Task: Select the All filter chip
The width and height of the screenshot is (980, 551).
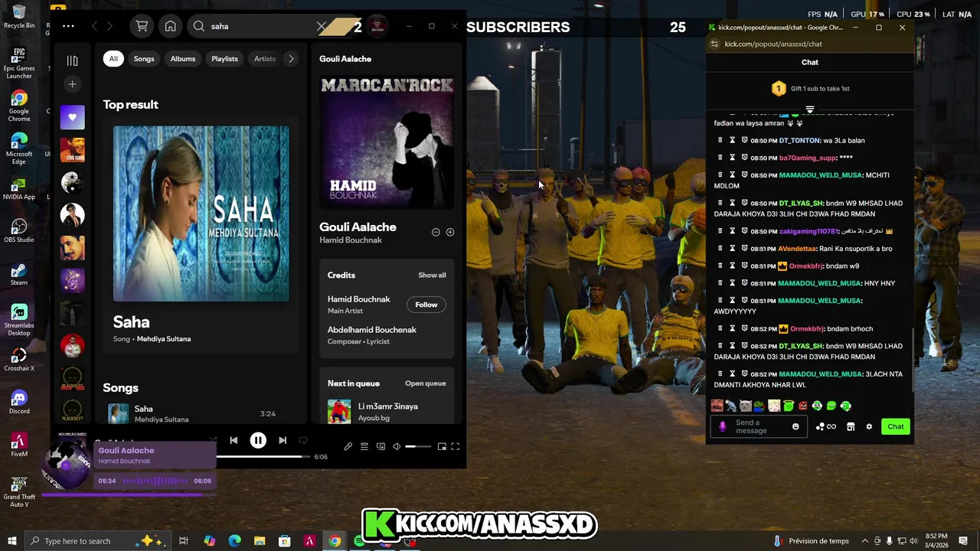Action: pyautogui.click(x=113, y=58)
